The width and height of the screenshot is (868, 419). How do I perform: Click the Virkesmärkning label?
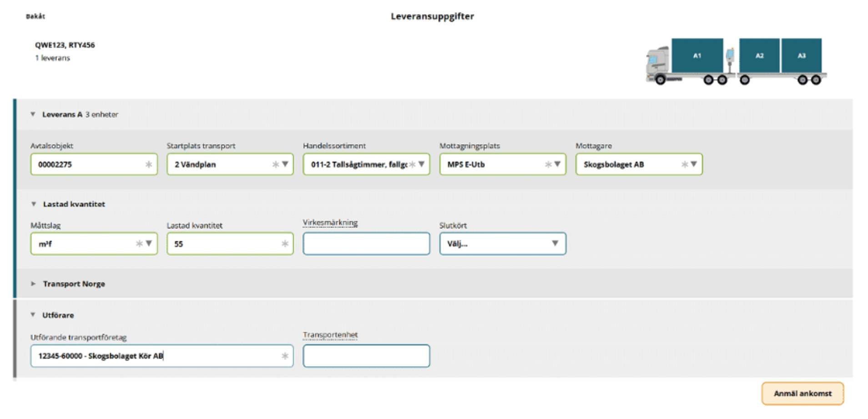[x=330, y=223]
